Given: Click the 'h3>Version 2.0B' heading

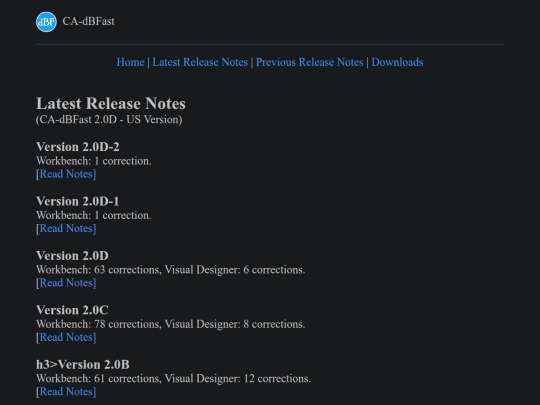Looking at the screenshot, I should pyautogui.click(x=83, y=364).
